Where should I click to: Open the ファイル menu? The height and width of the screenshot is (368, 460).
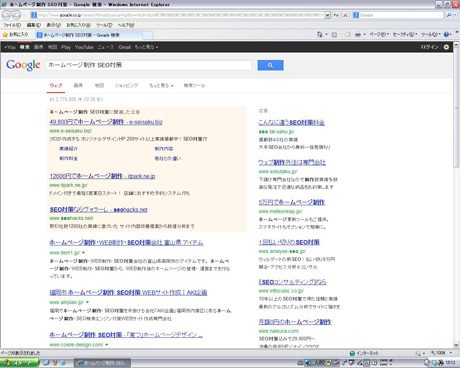tap(12, 25)
